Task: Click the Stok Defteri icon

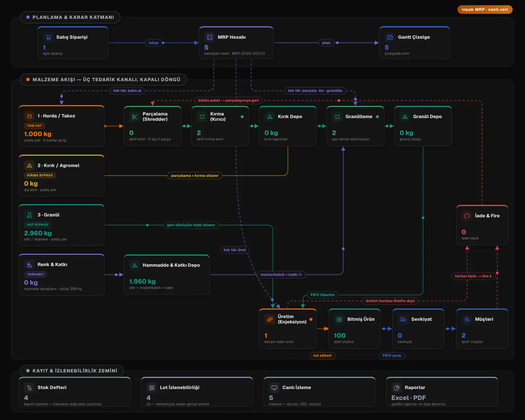Action: (x=30, y=388)
